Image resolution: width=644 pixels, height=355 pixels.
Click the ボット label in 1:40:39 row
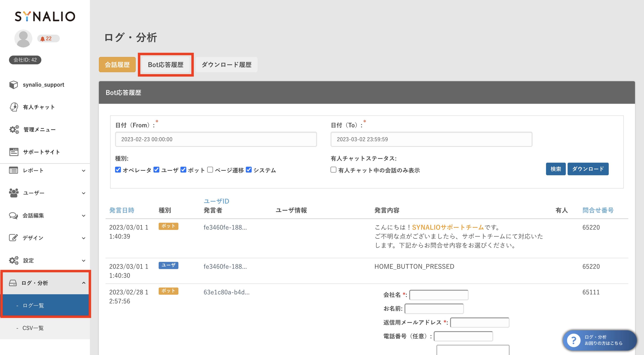click(x=168, y=226)
